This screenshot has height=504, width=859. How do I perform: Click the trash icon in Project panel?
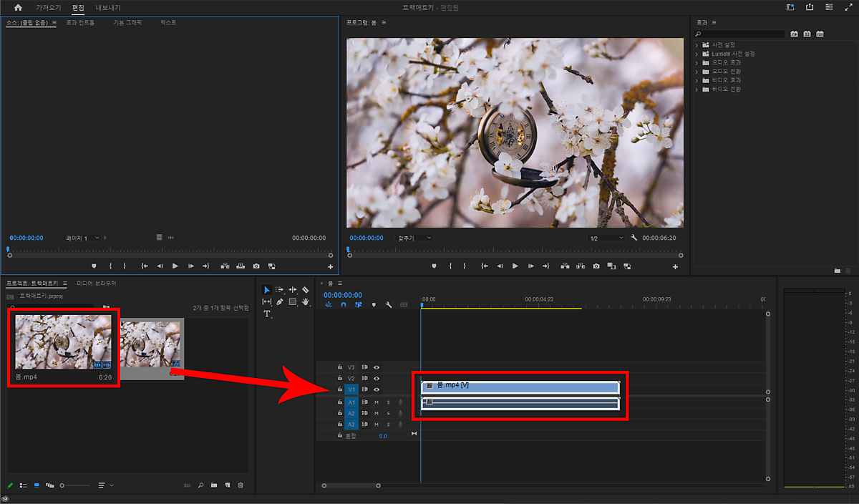[x=241, y=485]
